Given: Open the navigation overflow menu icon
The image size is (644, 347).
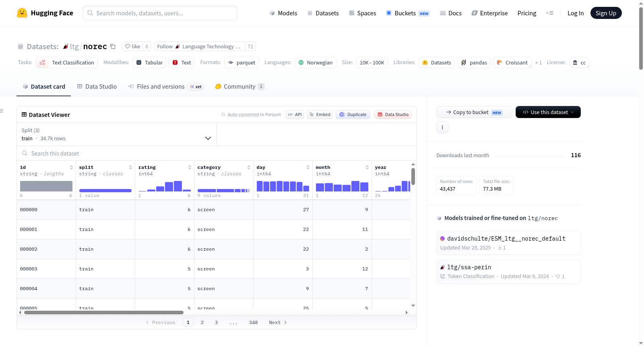Looking at the screenshot, I should (549, 13).
